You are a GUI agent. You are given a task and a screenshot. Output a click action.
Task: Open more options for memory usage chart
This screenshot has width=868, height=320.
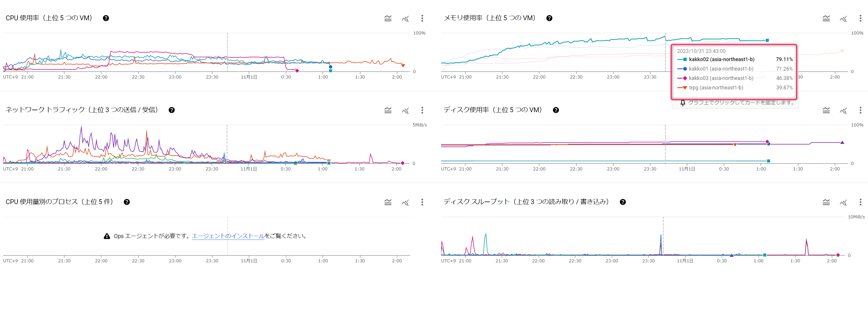click(860, 18)
